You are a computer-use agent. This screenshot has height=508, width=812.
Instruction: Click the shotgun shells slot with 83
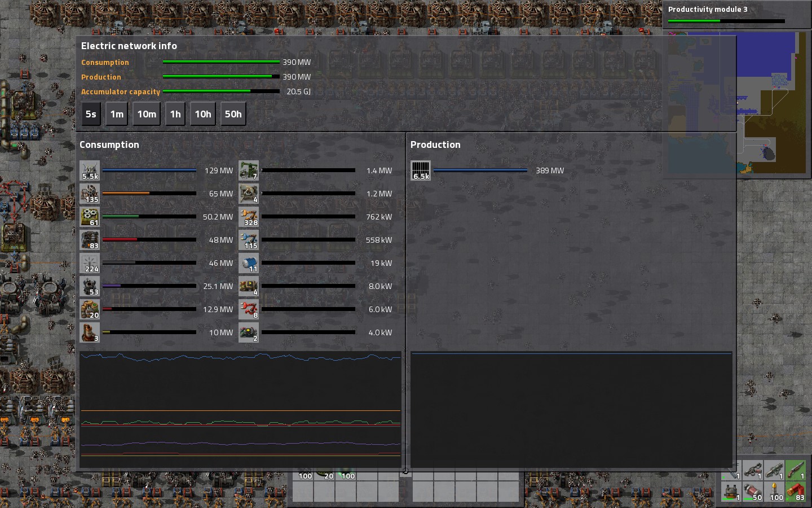[796, 492]
